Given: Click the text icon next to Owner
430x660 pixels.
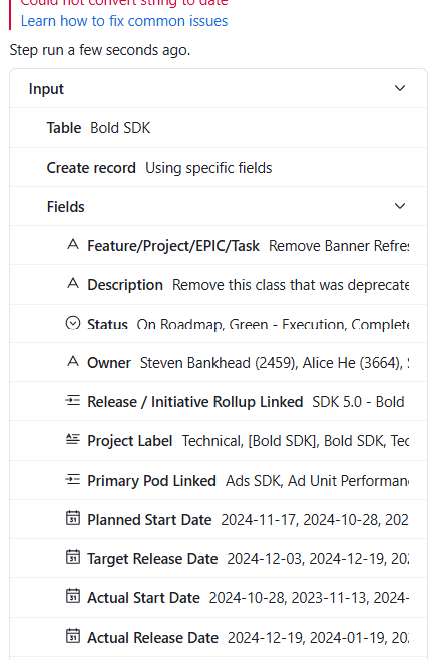Looking at the screenshot, I should click(x=73, y=361).
